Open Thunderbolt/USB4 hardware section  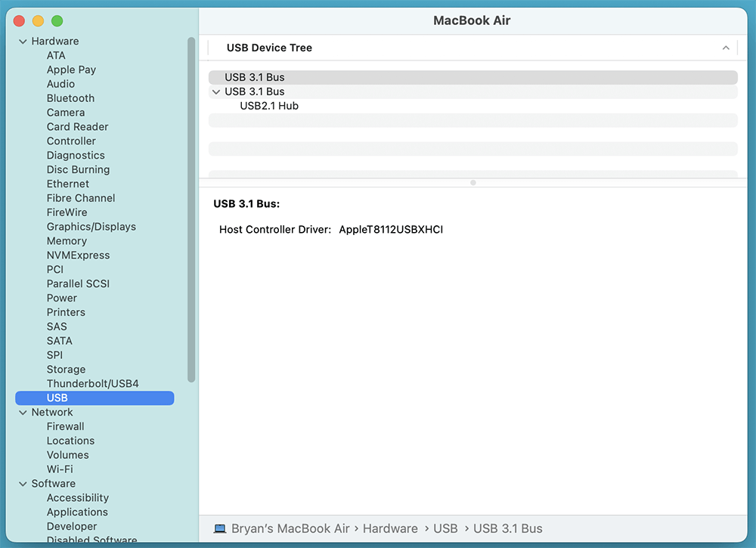coord(92,384)
